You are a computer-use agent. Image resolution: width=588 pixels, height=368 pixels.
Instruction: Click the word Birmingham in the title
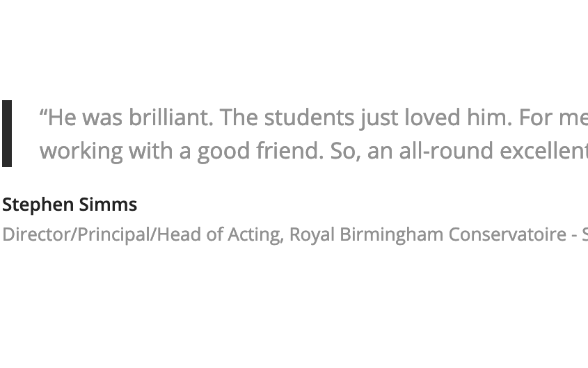392,235
